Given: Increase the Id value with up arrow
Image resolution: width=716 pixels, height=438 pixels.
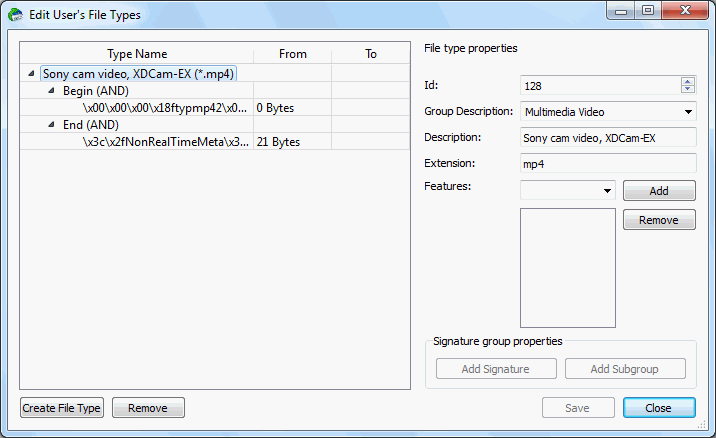Looking at the screenshot, I should pos(688,81).
